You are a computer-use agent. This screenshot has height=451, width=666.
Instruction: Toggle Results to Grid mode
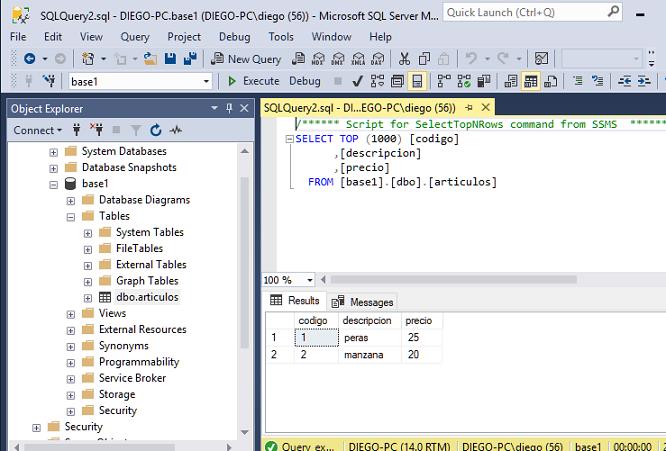[531, 81]
